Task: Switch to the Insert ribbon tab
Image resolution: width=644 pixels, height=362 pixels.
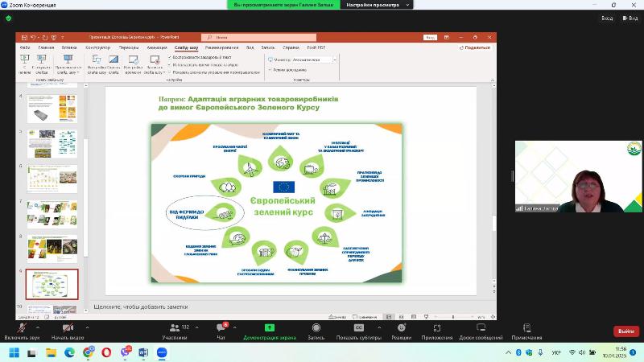Action: coord(69,47)
